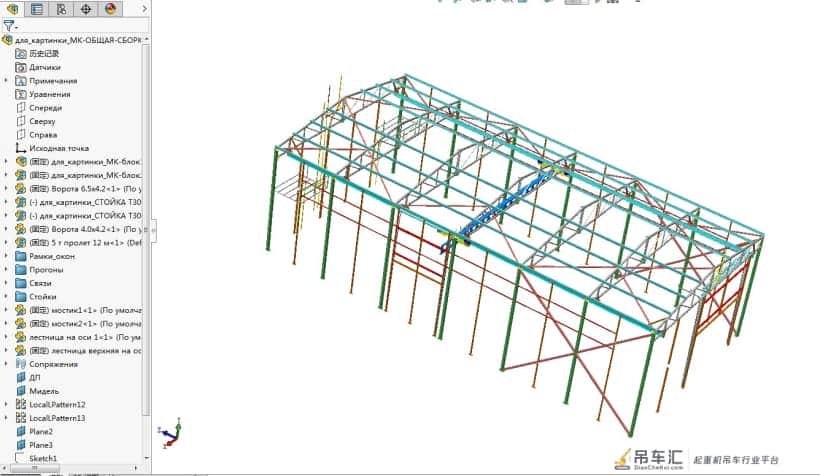
Task: Click the Прогоны folder icon
Action: 21,270
